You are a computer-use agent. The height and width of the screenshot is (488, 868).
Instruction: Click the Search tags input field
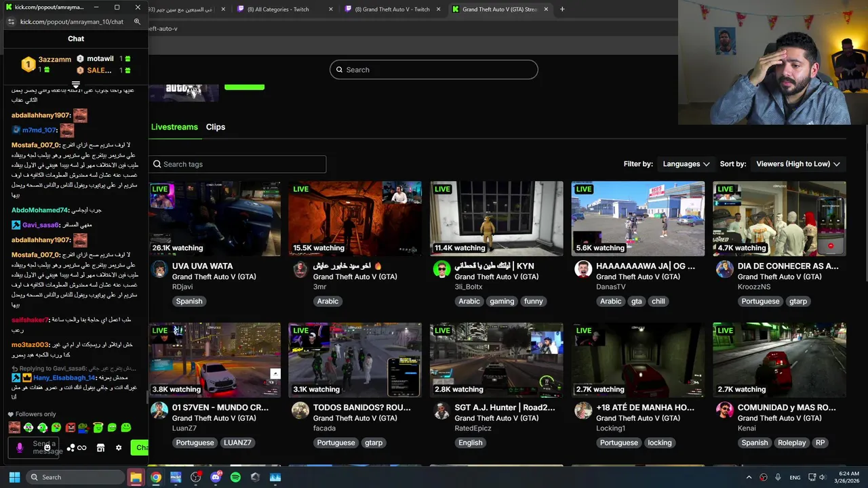[238, 164]
